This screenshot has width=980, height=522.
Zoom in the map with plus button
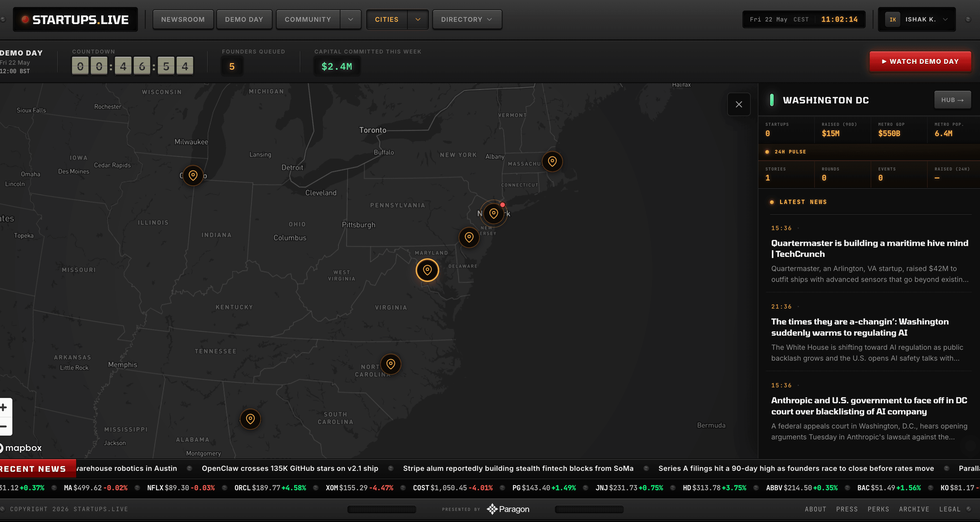tap(4, 407)
